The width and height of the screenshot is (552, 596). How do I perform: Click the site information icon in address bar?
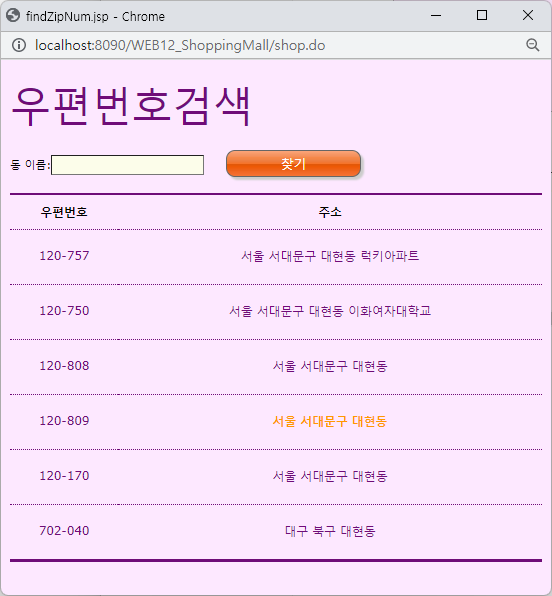pyautogui.click(x=19, y=45)
